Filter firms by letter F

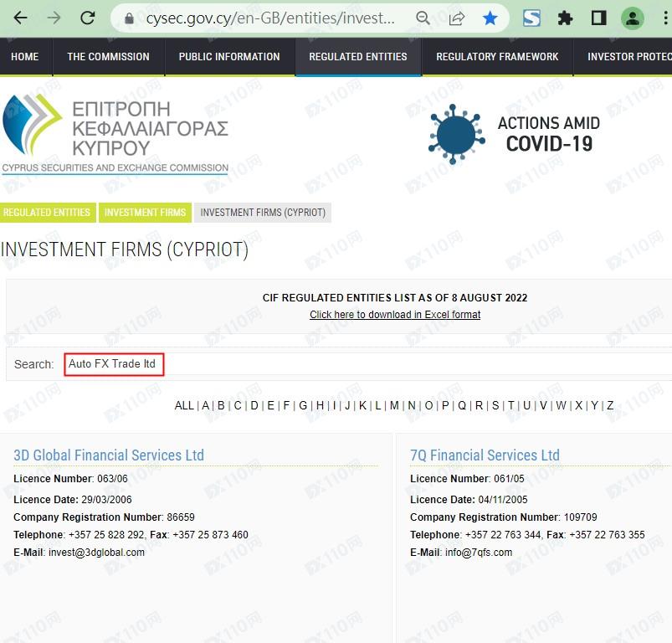point(286,405)
